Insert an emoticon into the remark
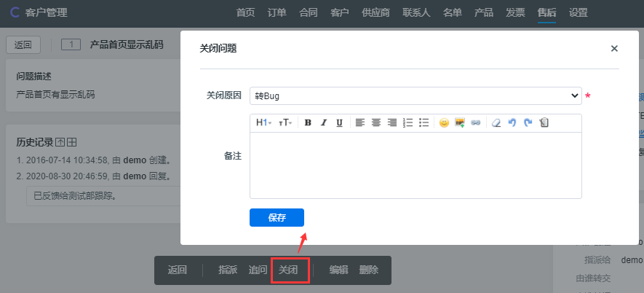644x293 pixels. pos(444,122)
